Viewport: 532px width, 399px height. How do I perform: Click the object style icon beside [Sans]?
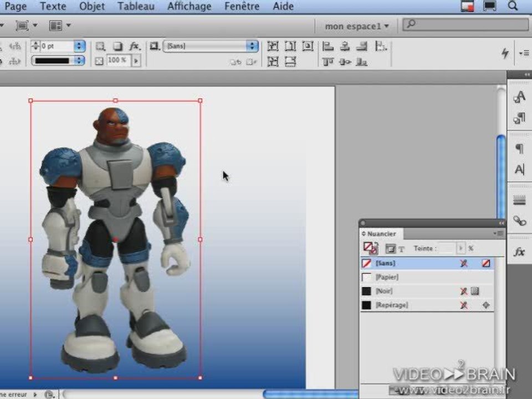click(155, 46)
